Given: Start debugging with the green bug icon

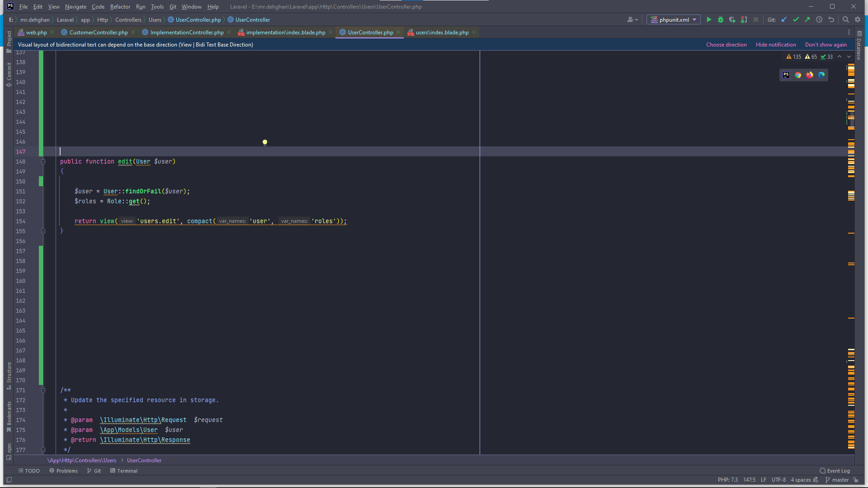Looking at the screenshot, I should tap(721, 19).
